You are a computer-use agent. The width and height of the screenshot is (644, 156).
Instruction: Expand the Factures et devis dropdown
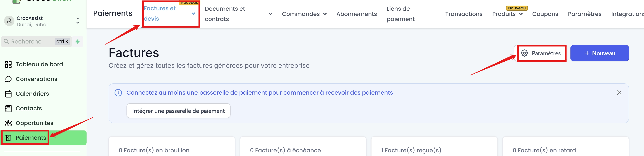click(x=193, y=14)
